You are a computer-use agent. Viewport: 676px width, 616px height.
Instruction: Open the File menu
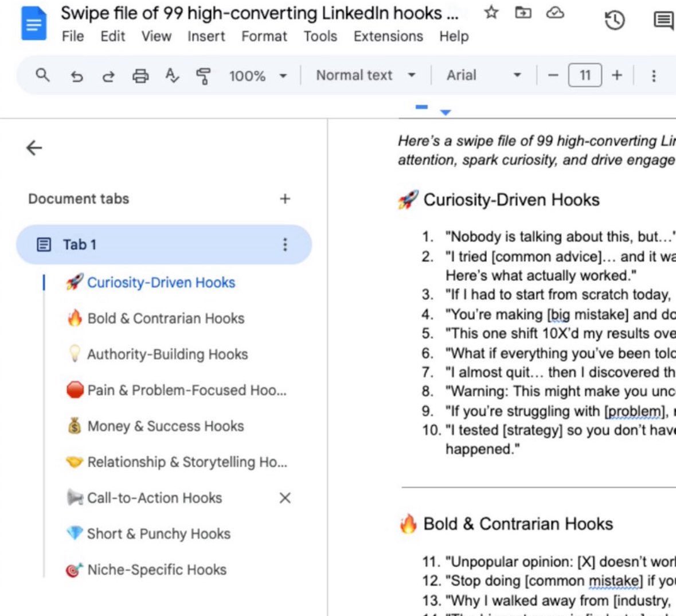pyautogui.click(x=73, y=36)
